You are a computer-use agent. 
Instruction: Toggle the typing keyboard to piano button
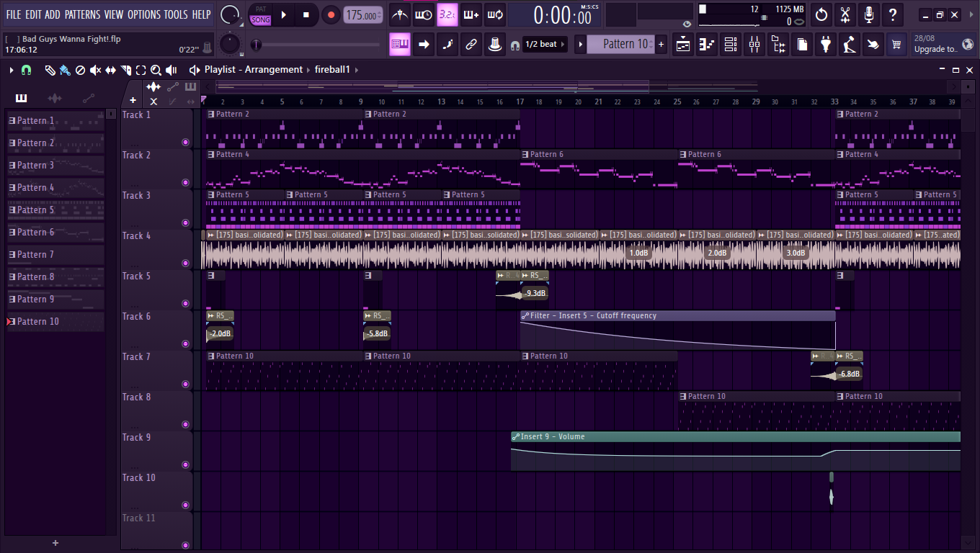[x=400, y=45]
